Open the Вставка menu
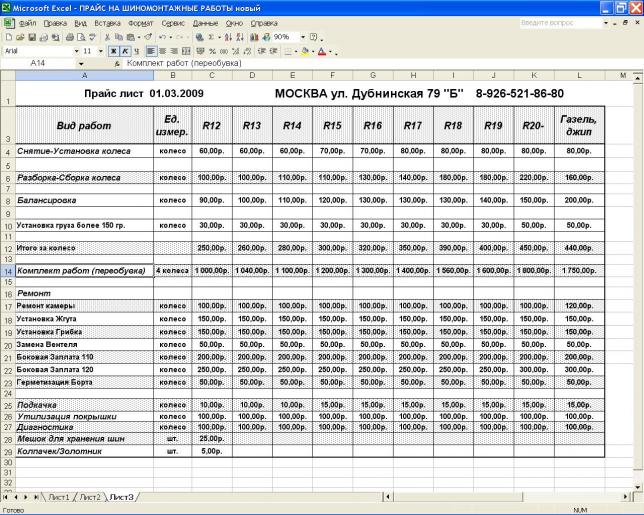 107,23
